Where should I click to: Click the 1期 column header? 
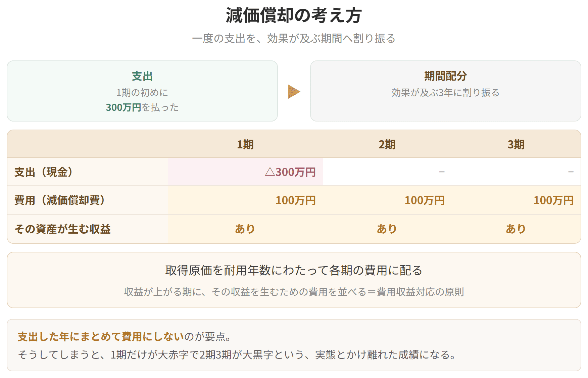coord(245,144)
